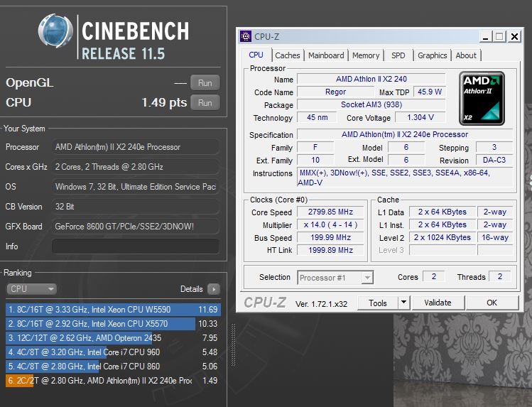Screen dimensions: 532x407
Task: Select ranking row Intel Xeon CPU W5590
Action: click(114, 309)
